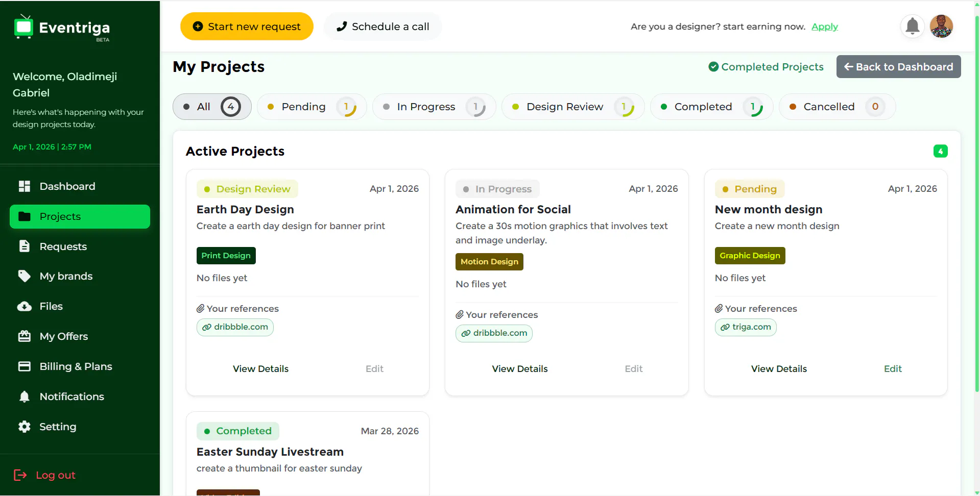Open dribbble.com reference in Animation for Social
This screenshot has height=496, width=980.
pos(494,333)
